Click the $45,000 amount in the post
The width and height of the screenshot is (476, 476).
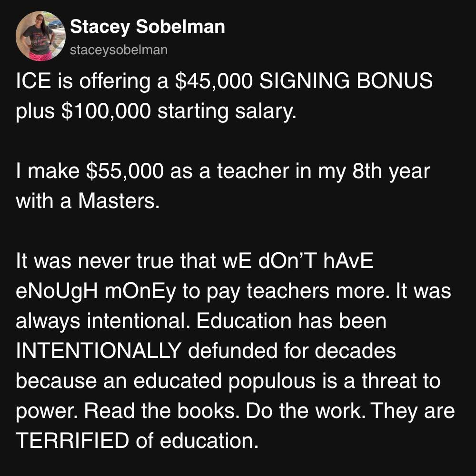pos(212,81)
